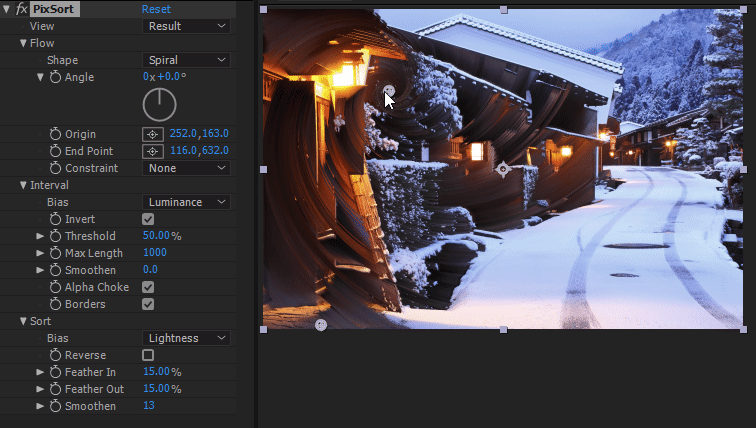
Task: Toggle the Max Length stopwatch icon
Action: [55, 253]
